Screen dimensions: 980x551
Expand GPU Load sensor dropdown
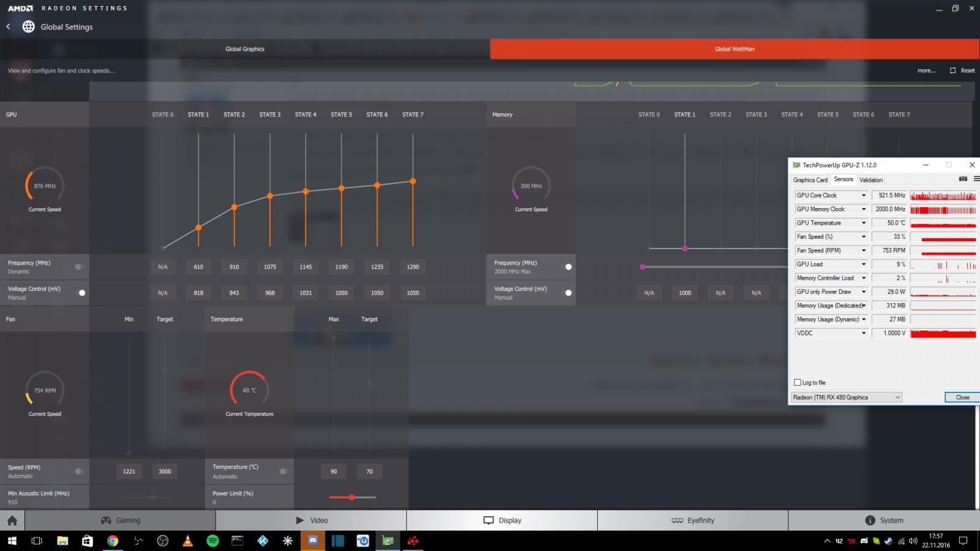864,264
